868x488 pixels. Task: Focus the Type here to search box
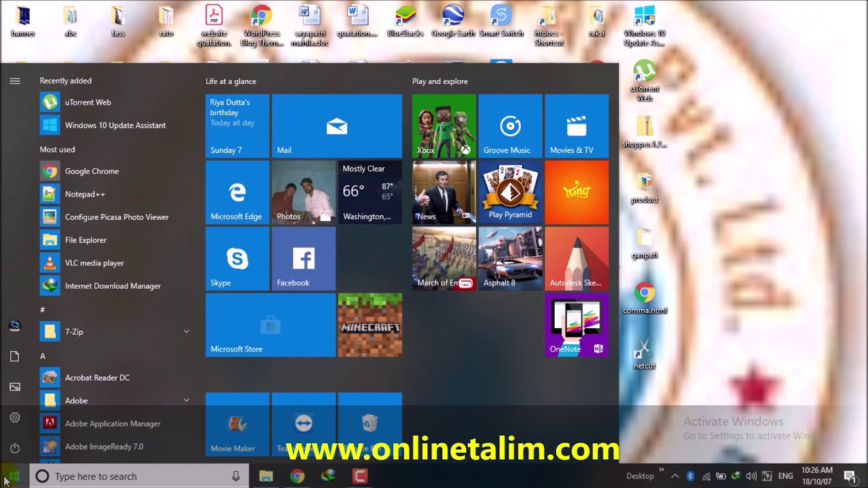(x=140, y=476)
